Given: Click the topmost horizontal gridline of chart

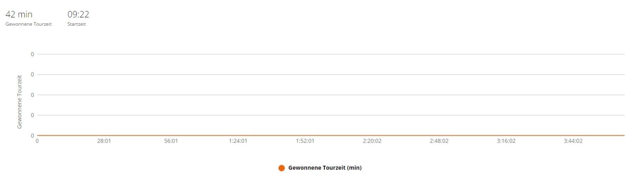Looking at the screenshot, I should point(330,54).
